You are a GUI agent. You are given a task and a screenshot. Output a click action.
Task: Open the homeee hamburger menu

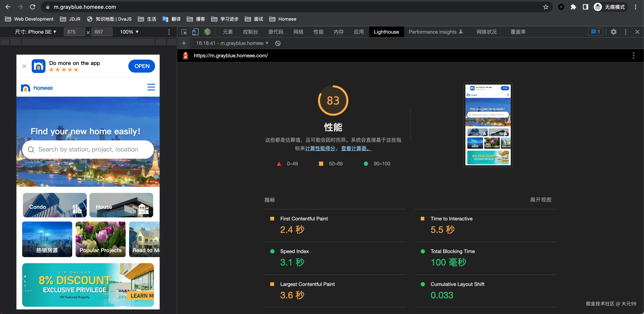(151, 87)
